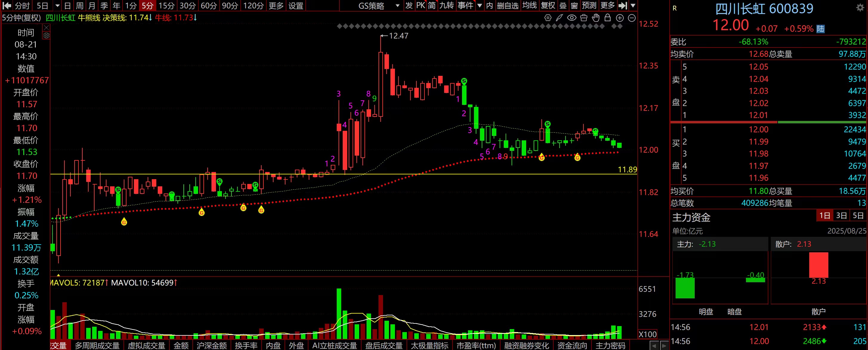Image resolution: width=868 pixels, height=350 pixels.
Task: Open info panel settings gear under X
Action: tap(47, 36)
